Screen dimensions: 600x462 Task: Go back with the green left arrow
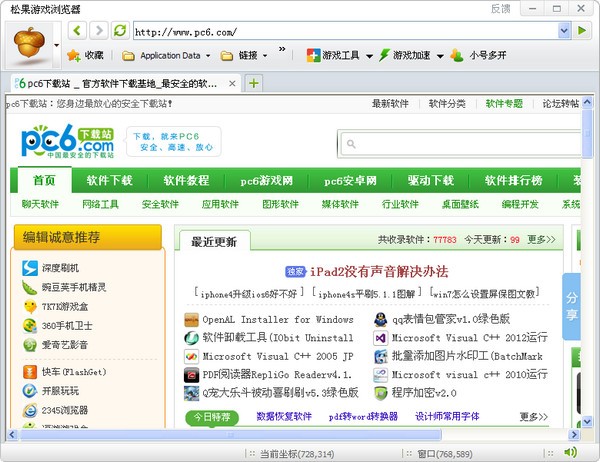point(77,30)
